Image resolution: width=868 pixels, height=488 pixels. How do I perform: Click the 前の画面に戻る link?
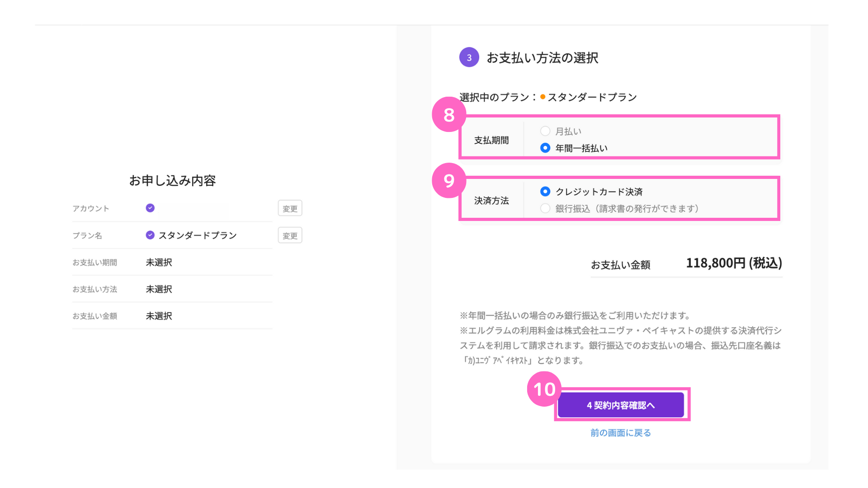pyautogui.click(x=620, y=433)
